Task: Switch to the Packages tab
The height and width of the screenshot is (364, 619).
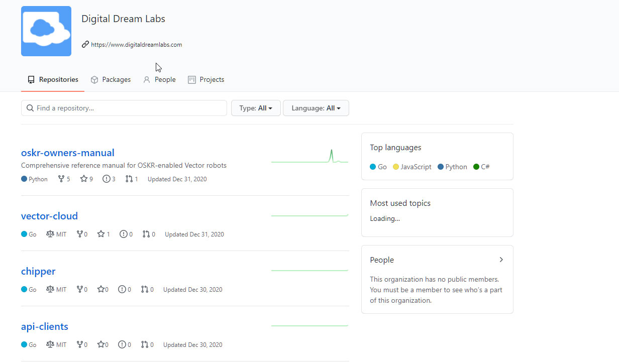Action: pyautogui.click(x=111, y=79)
